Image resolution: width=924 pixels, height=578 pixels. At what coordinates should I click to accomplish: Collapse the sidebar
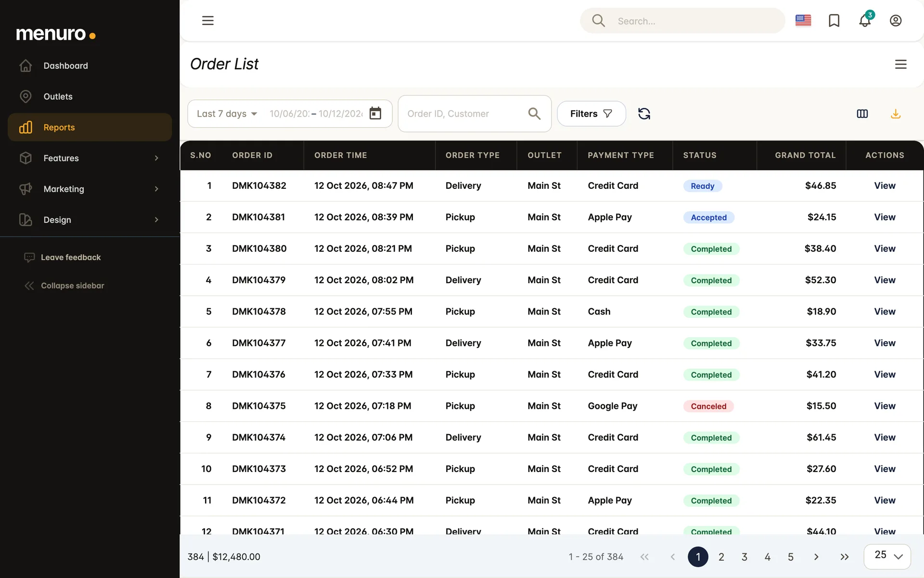[x=64, y=286]
